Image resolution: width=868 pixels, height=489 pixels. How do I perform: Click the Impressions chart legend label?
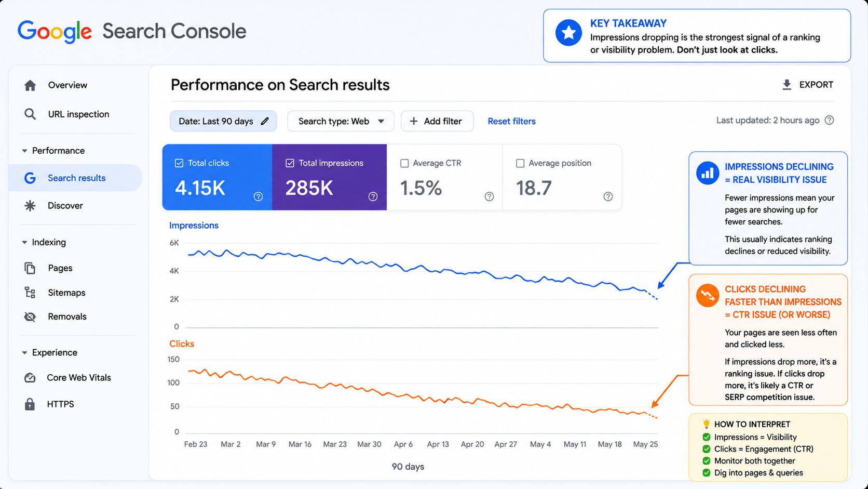tap(194, 226)
